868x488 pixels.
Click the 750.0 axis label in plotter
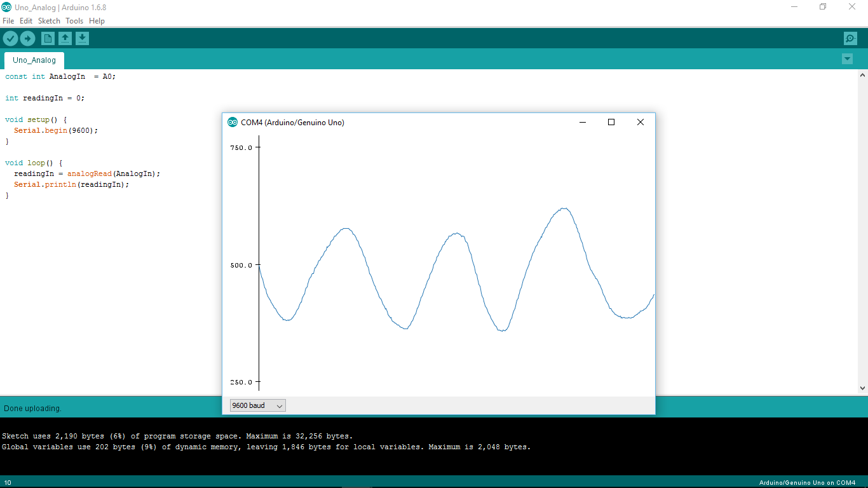tap(241, 147)
